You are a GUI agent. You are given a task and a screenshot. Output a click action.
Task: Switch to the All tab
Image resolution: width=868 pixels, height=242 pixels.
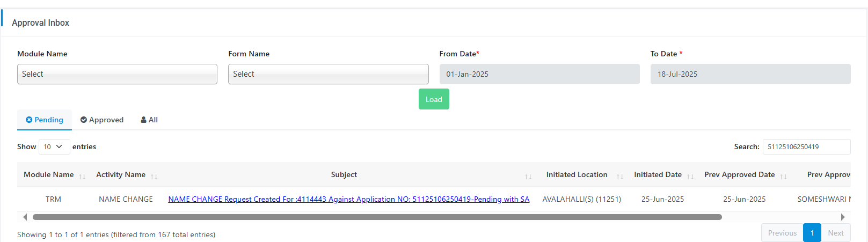click(x=149, y=120)
